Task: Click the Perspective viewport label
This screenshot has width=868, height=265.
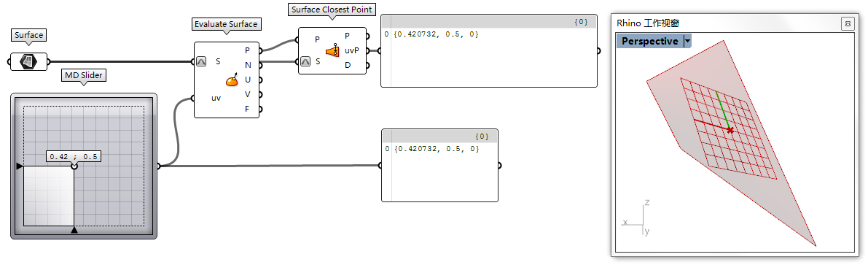Action: (650, 41)
